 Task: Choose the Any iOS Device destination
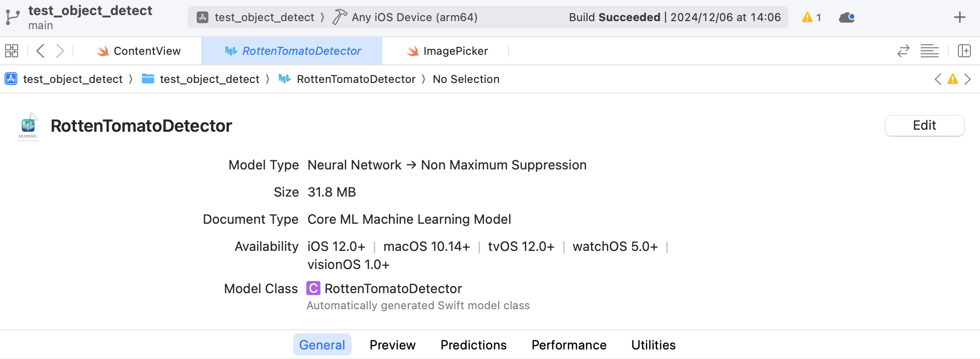click(x=414, y=18)
